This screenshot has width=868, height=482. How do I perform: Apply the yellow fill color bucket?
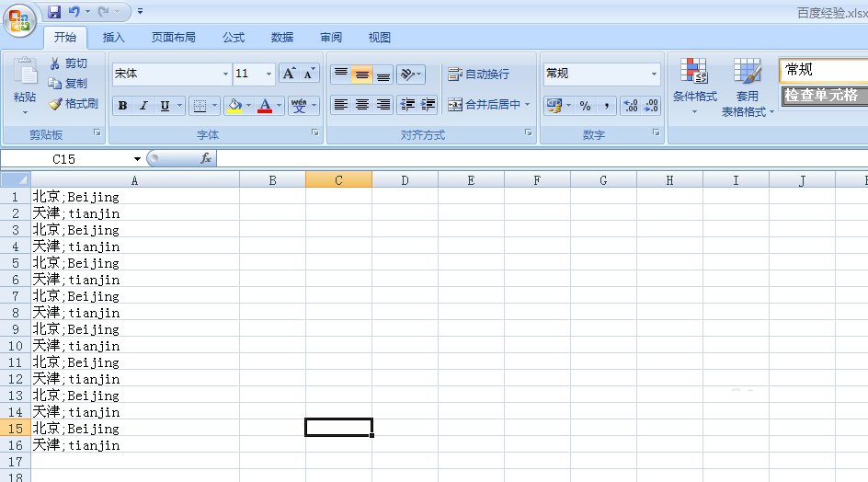click(x=234, y=106)
